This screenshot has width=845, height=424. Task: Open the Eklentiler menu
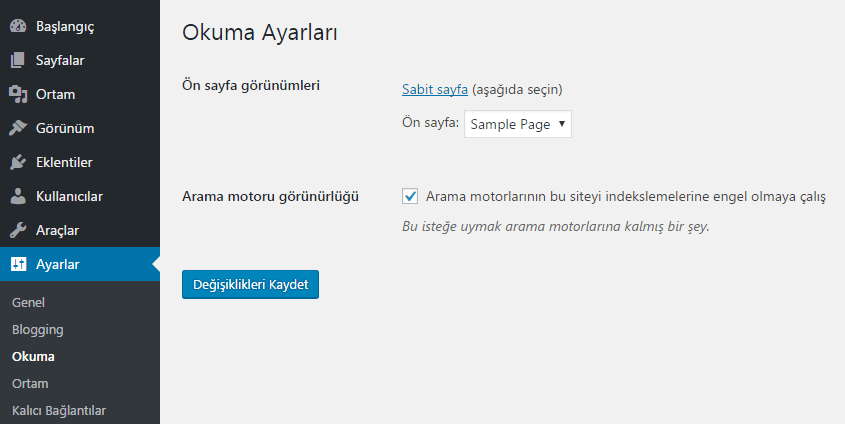(80, 162)
